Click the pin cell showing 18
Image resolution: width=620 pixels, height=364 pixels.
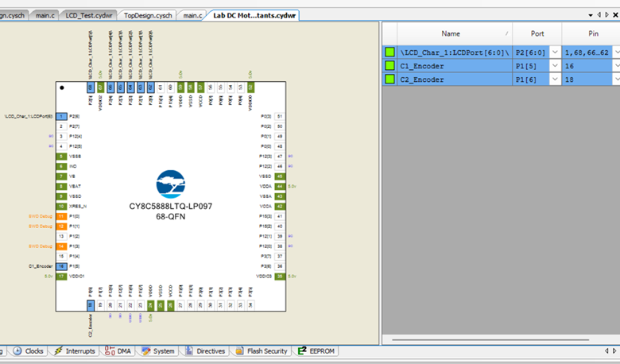pyautogui.click(x=587, y=79)
